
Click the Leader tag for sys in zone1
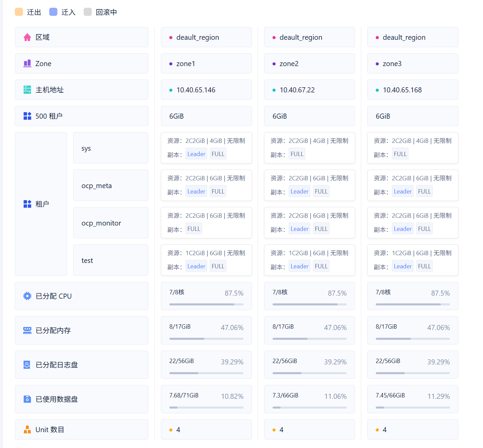click(196, 154)
